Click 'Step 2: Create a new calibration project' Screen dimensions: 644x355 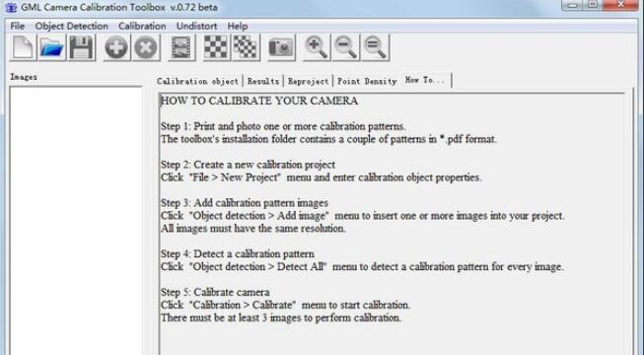248,165
